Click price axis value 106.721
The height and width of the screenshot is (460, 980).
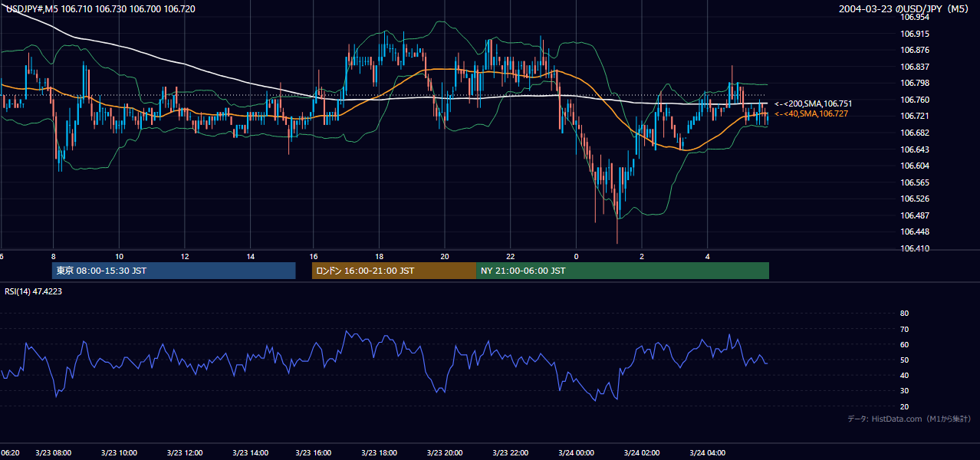click(x=915, y=116)
